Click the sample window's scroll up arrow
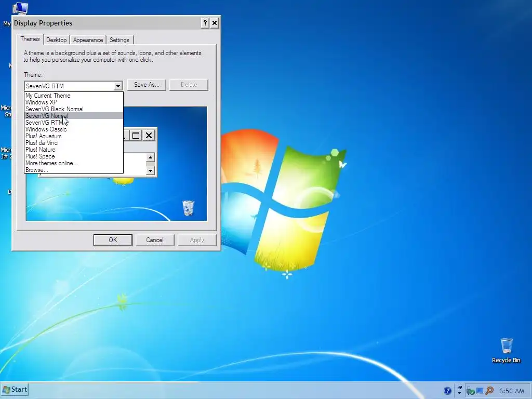 click(x=150, y=158)
